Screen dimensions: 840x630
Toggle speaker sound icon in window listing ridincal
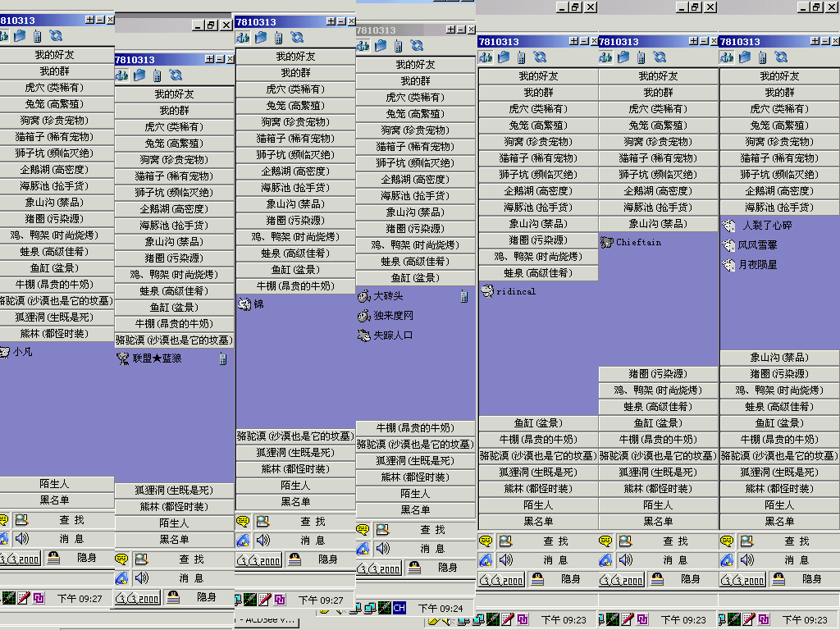click(506, 559)
